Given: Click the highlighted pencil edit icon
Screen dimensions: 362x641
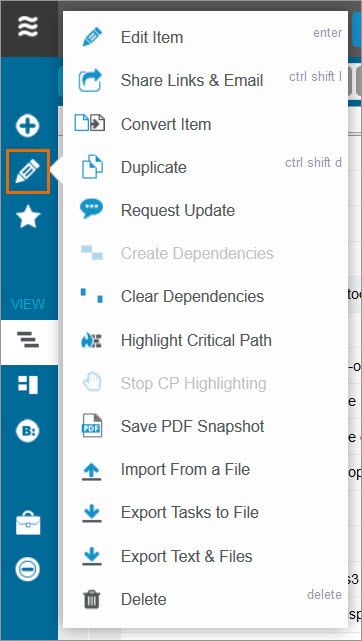Looking at the screenshot, I should coord(28,171).
